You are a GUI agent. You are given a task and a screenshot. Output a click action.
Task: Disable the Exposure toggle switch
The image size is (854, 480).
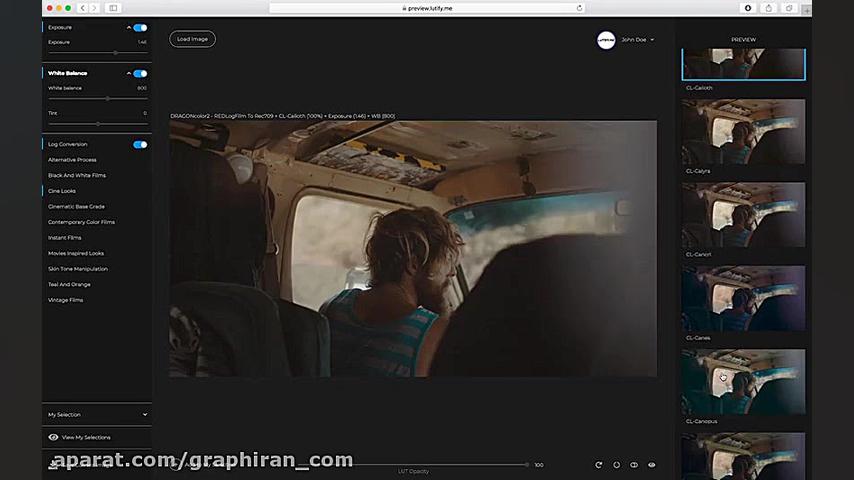[x=140, y=28]
